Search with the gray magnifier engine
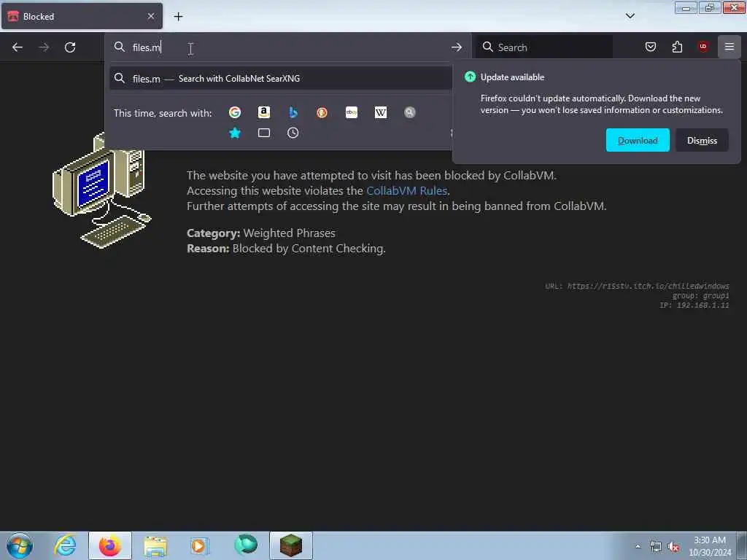This screenshot has height=560, width=747. [x=410, y=112]
